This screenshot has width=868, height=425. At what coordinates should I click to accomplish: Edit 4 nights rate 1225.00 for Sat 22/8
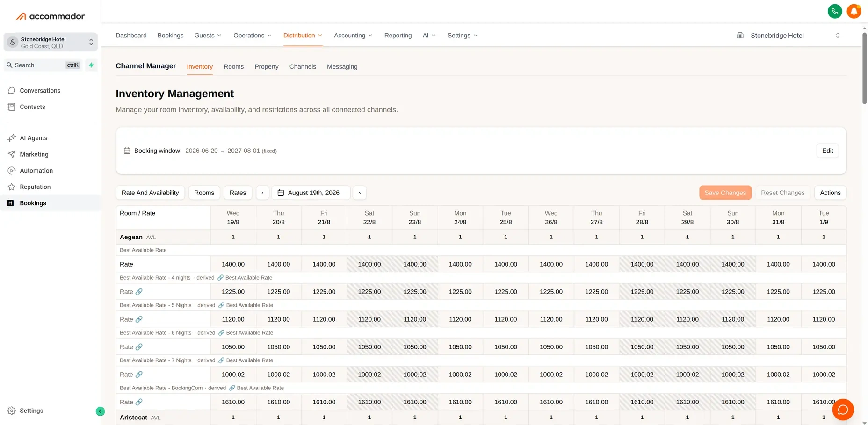coord(369,292)
